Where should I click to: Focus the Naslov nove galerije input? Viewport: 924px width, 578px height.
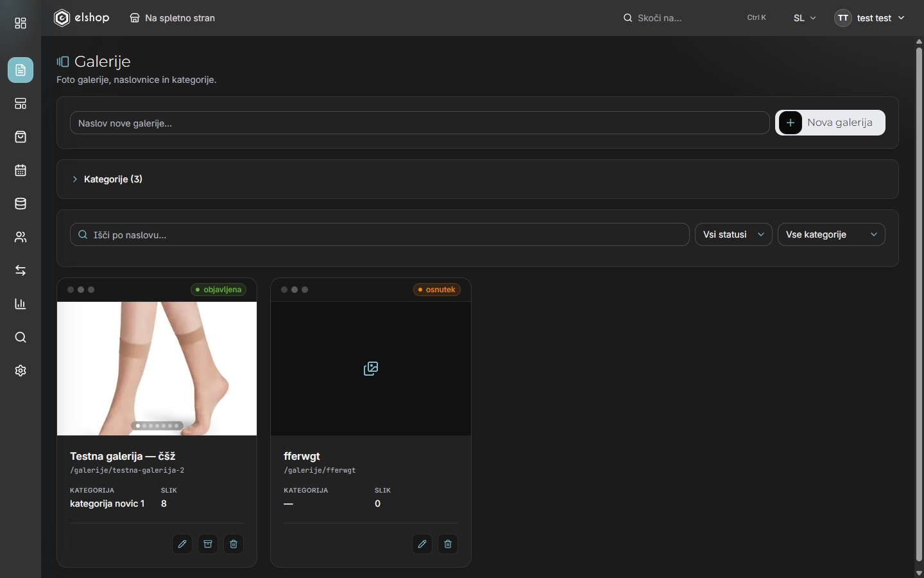tap(420, 123)
